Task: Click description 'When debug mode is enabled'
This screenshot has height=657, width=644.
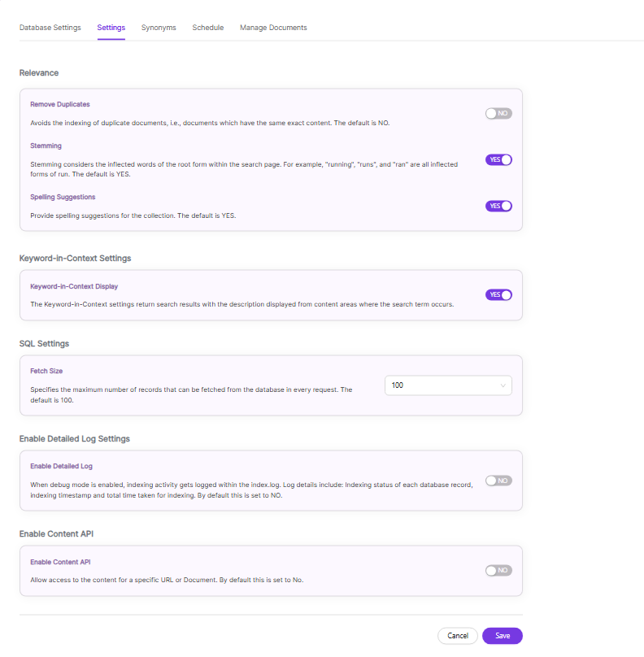Action: click(x=251, y=490)
